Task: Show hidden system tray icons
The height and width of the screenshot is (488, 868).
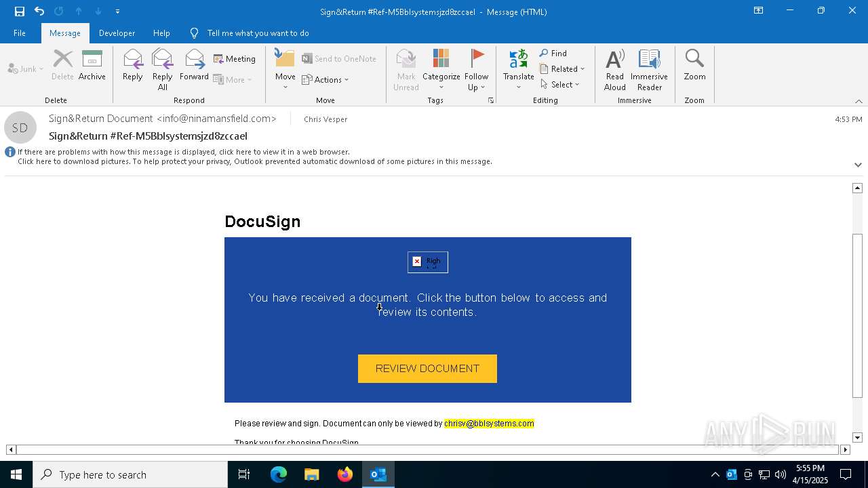Action: tap(715, 474)
